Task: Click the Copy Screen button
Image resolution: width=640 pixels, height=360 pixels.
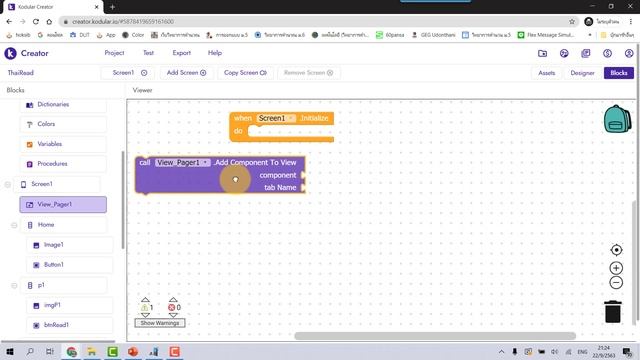Action: [x=245, y=73]
